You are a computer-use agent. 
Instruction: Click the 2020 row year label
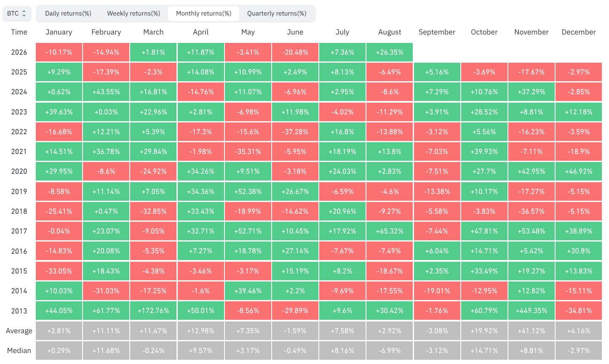[x=19, y=171]
